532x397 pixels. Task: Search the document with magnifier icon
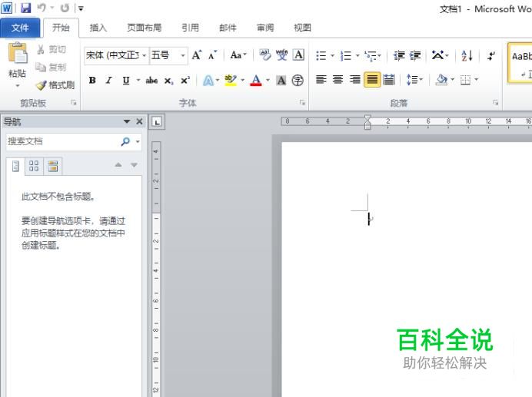tap(125, 141)
